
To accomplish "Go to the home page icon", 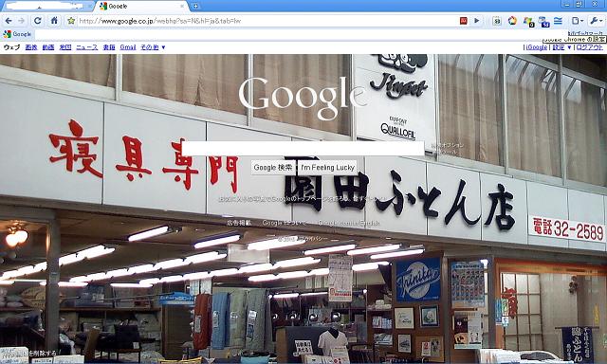I will pos(54,21).
